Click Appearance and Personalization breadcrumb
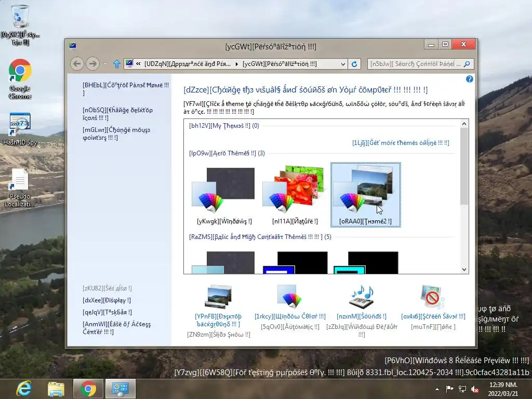The width and height of the screenshot is (532, 399). click(187, 64)
